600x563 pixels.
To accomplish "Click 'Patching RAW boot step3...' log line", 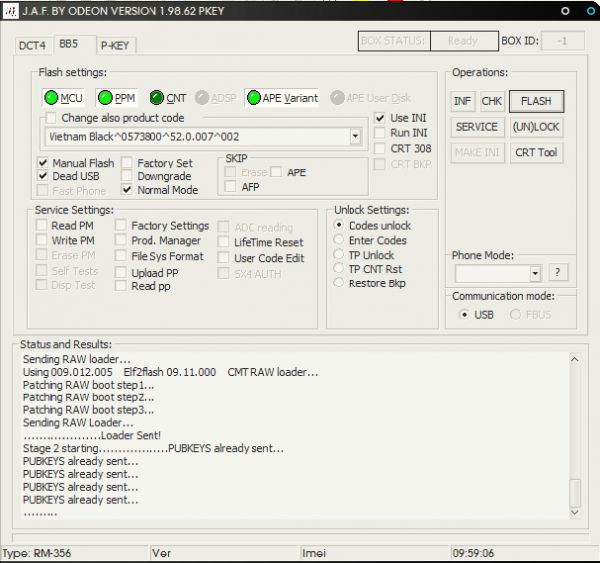I will pos(88,410).
